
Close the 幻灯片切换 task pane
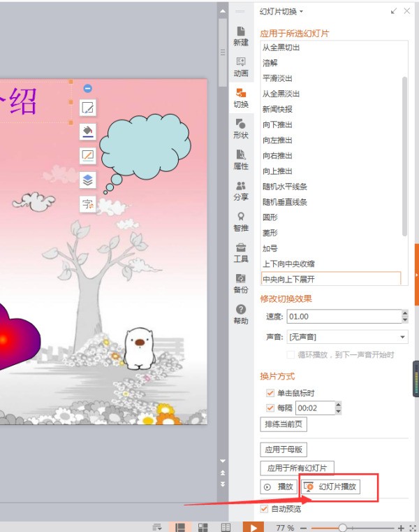point(407,11)
